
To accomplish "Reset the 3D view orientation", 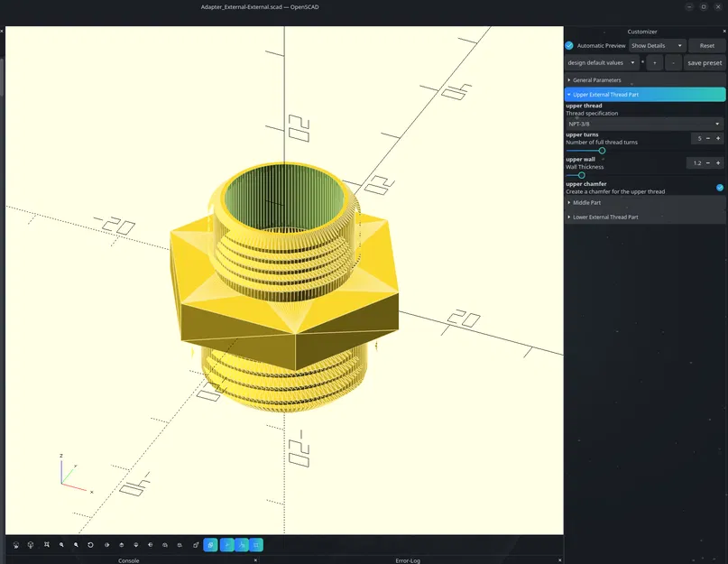I will [92, 545].
